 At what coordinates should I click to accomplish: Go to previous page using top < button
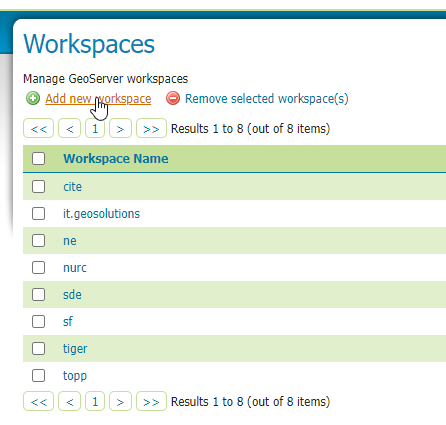pyautogui.click(x=69, y=128)
